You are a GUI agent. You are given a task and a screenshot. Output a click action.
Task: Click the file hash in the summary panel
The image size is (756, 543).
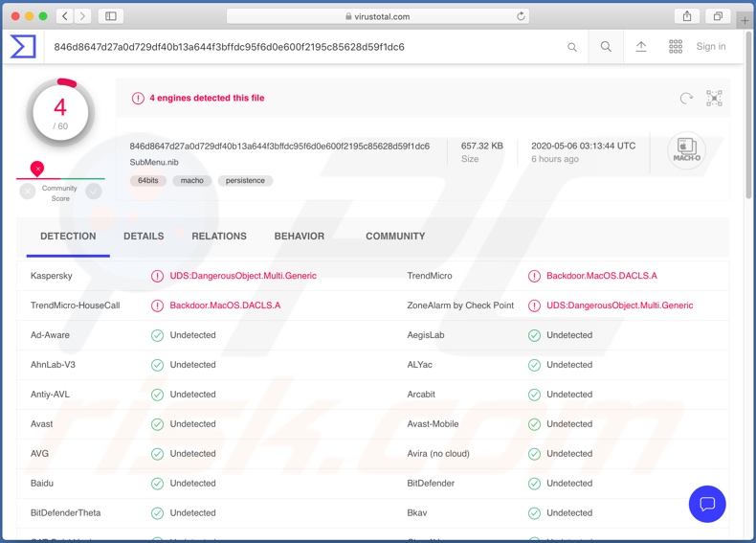[279, 147]
